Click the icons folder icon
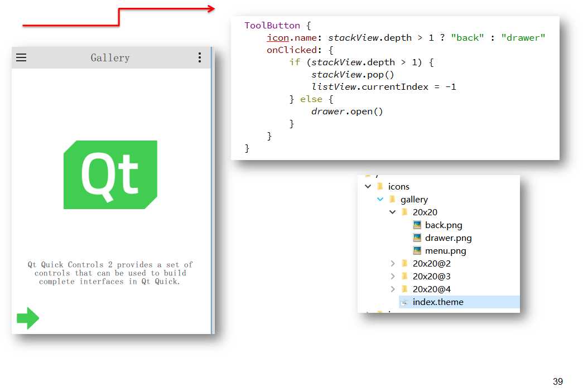The height and width of the screenshot is (392, 583). (x=380, y=186)
